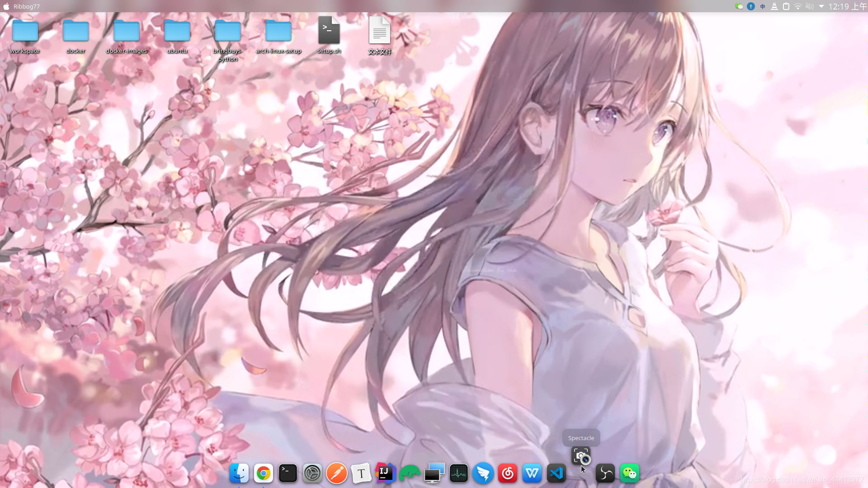The height and width of the screenshot is (488, 868).
Task: Launch IntelliJ IDEA from the dock
Action: [385, 473]
